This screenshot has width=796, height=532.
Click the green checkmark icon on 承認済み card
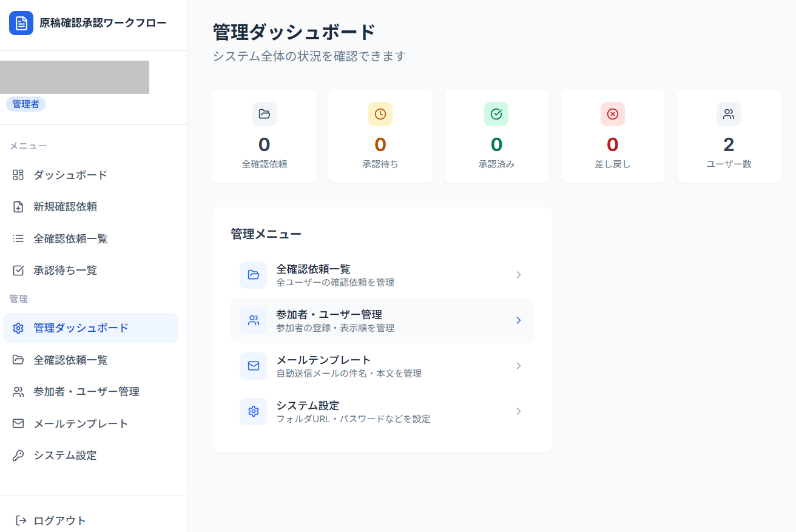coord(496,114)
